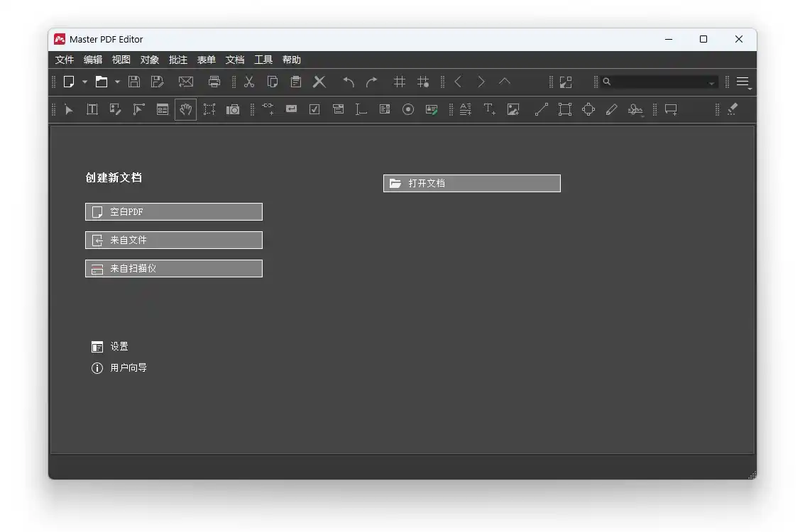Click the list box form field tool
The width and height of the screenshot is (805, 532).
click(x=385, y=109)
